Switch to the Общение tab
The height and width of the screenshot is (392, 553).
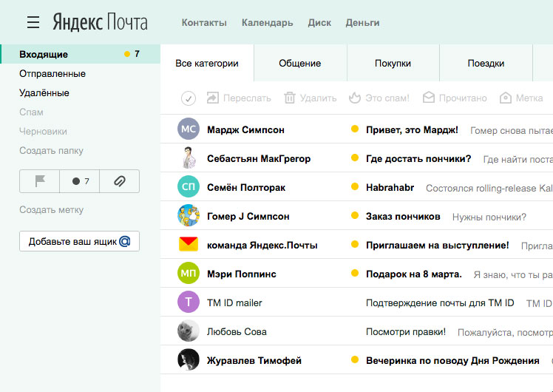(x=300, y=63)
